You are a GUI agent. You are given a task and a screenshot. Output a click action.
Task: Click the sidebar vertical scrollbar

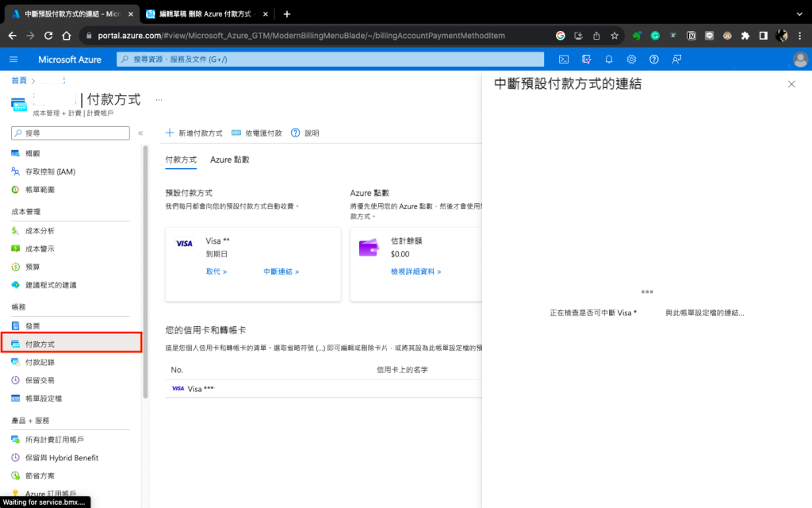coord(146,272)
